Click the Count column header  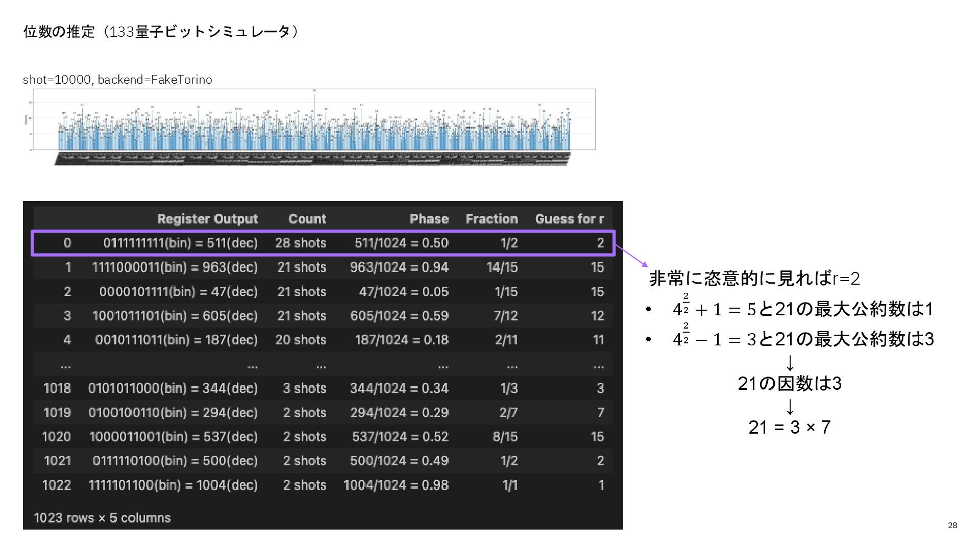click(307, 219)
